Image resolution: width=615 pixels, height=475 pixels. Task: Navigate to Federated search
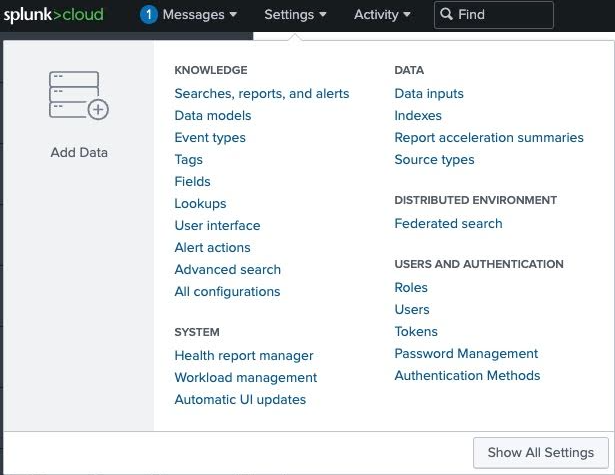pos(448,223)
